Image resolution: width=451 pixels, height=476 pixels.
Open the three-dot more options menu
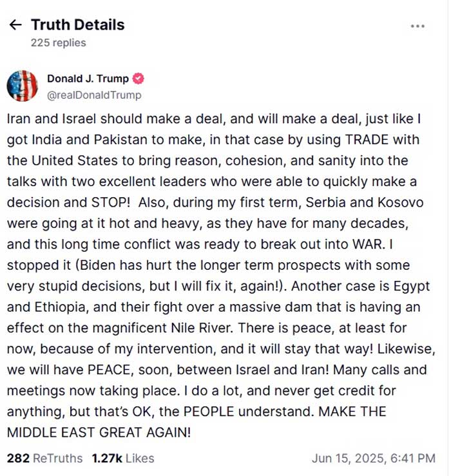[x=417, y=26]
